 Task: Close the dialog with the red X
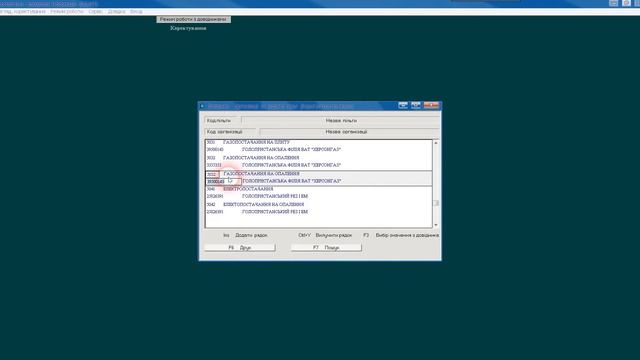click(x=431, y=105)
